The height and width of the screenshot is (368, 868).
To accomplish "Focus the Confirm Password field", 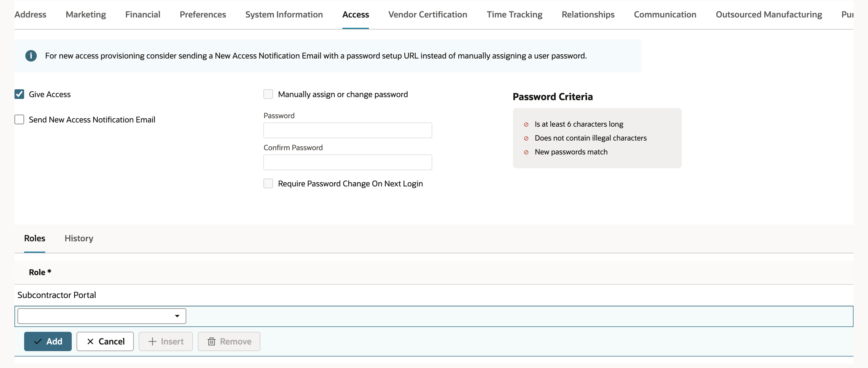I will click(x=348, y=162).
